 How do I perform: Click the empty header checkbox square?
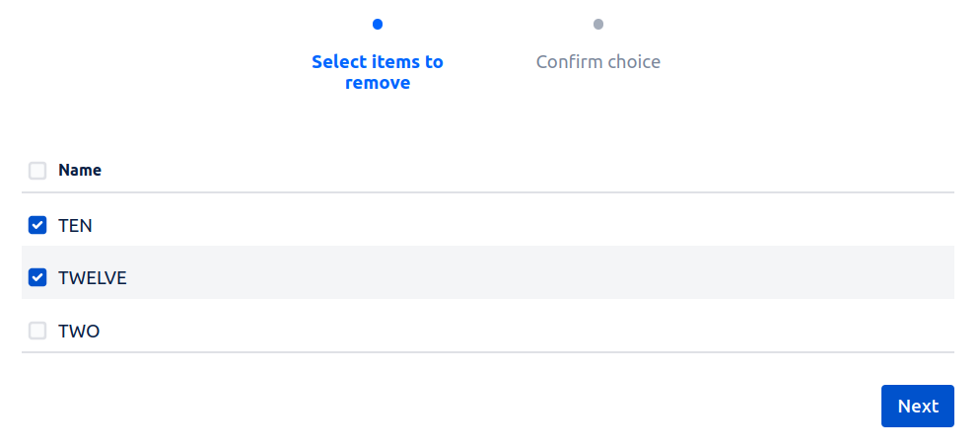click(37, 171)
